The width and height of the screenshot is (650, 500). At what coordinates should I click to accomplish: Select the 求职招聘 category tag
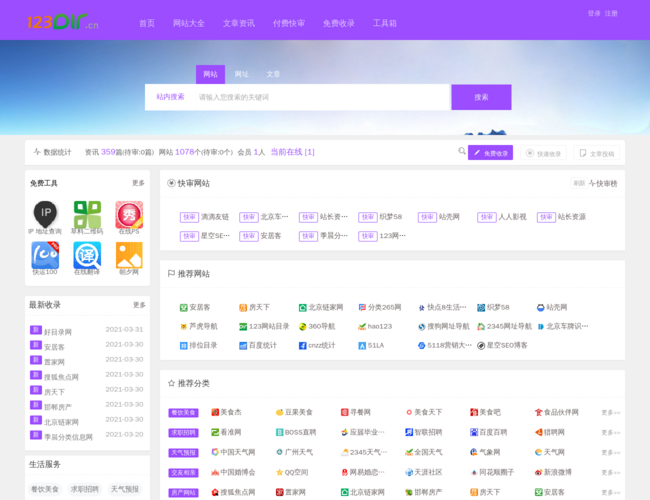pyautogui.click(x=183, y=432)
